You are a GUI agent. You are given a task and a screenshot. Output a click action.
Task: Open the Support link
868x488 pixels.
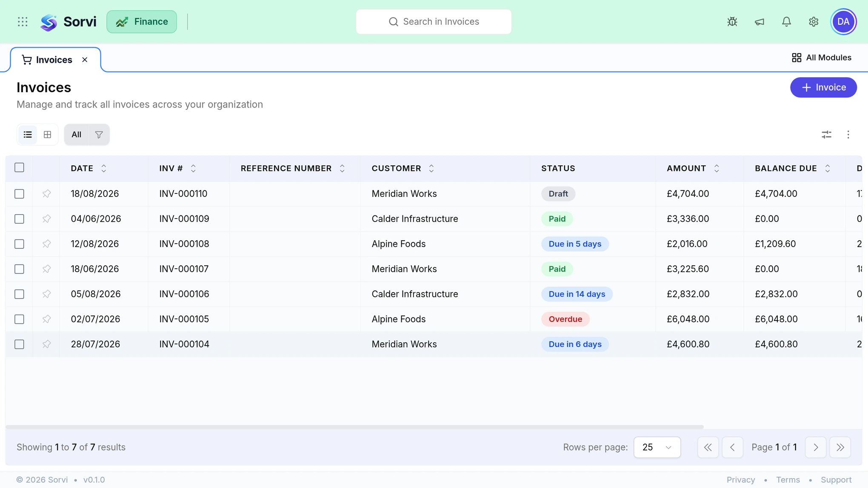coord(836,479)
